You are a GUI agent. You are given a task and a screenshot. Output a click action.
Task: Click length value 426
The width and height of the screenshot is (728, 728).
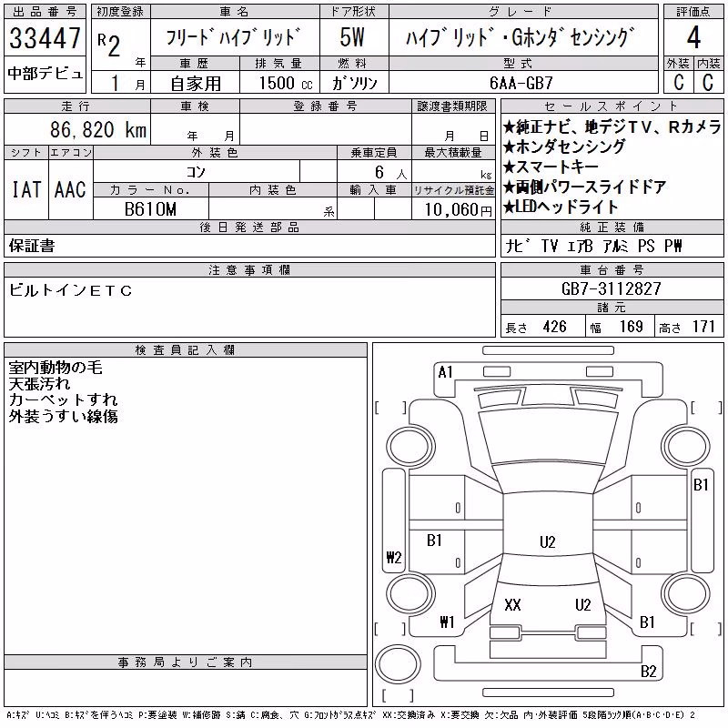pos(555,327)
